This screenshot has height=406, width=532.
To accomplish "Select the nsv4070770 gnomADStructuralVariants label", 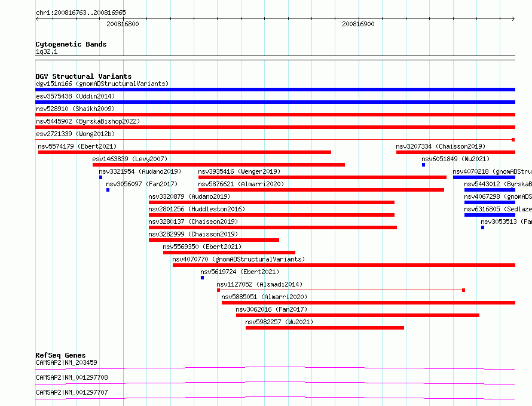I will [239, 259].
